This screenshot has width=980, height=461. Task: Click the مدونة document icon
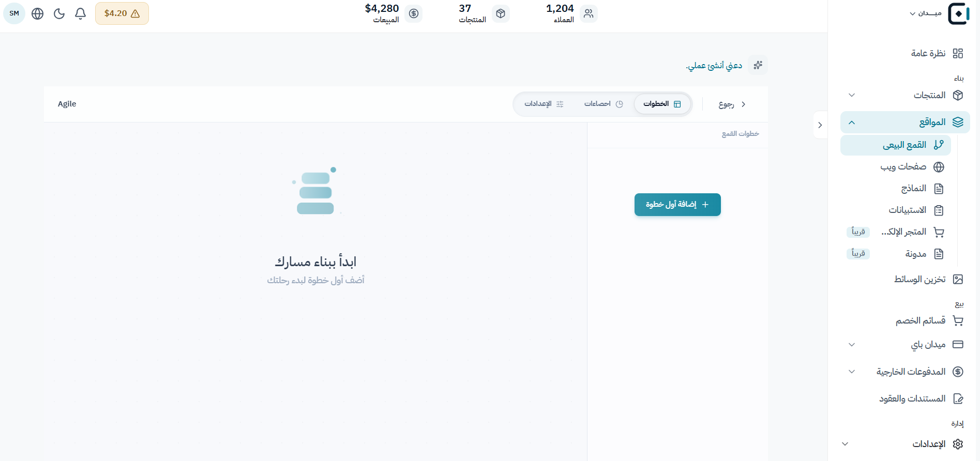tap(939, 254)
